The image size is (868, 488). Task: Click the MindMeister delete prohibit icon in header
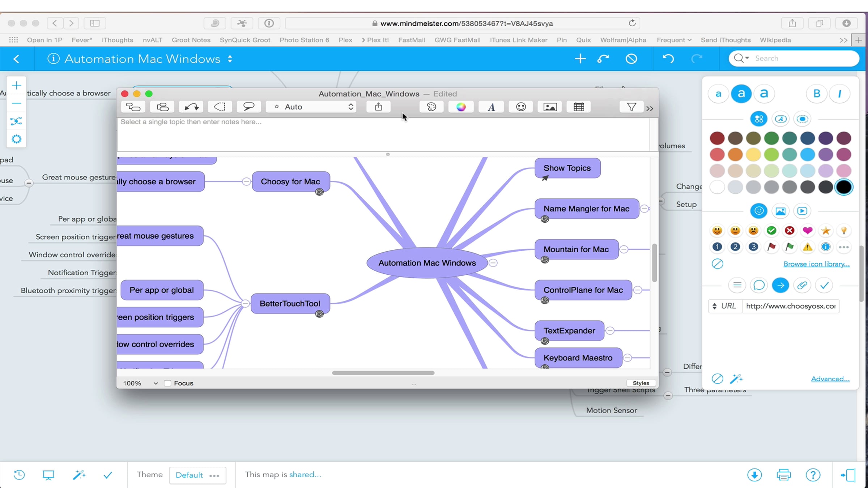[631, 59]
